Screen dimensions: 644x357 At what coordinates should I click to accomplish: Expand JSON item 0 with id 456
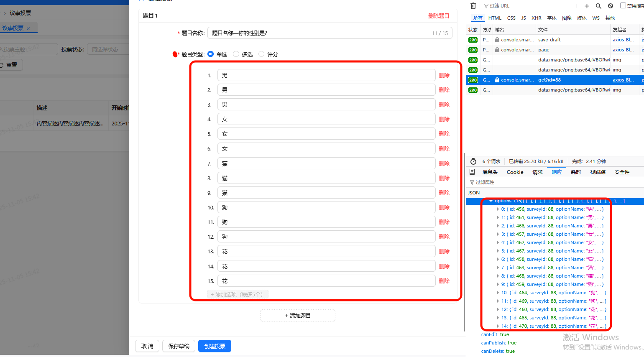tap(497, 209)
